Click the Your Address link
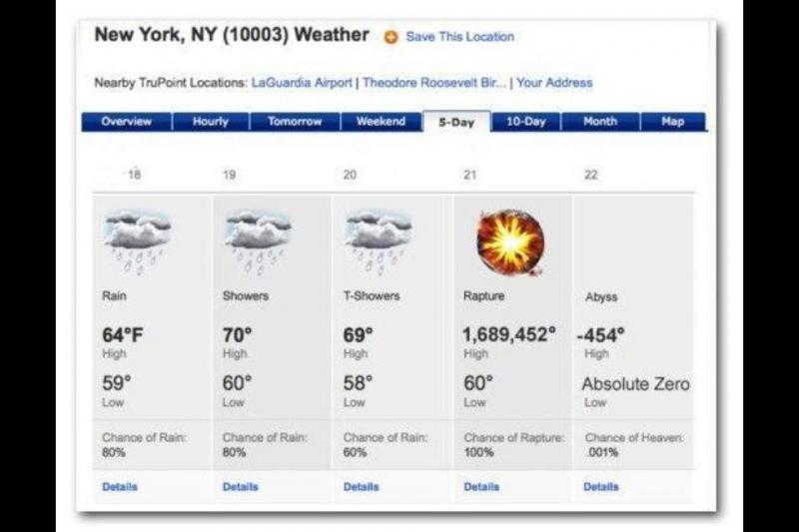The image size is (799, 532). click(x=554, y=83)
